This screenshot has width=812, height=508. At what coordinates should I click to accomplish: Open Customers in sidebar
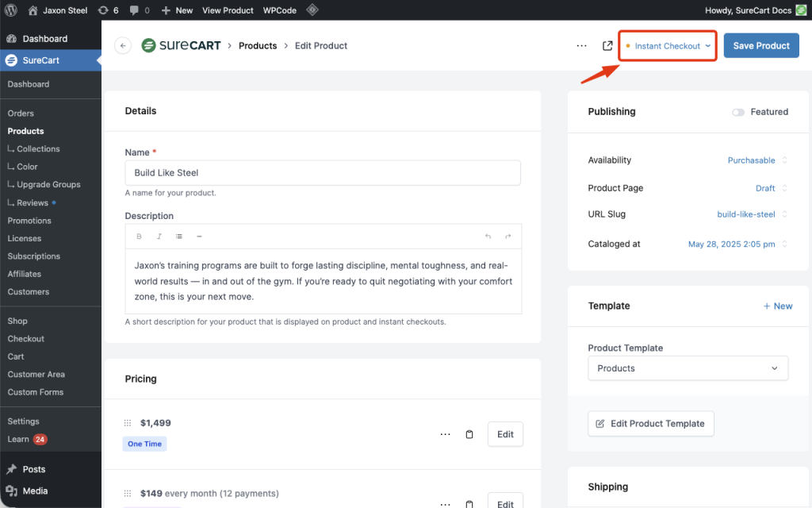(x=29, y=292)
